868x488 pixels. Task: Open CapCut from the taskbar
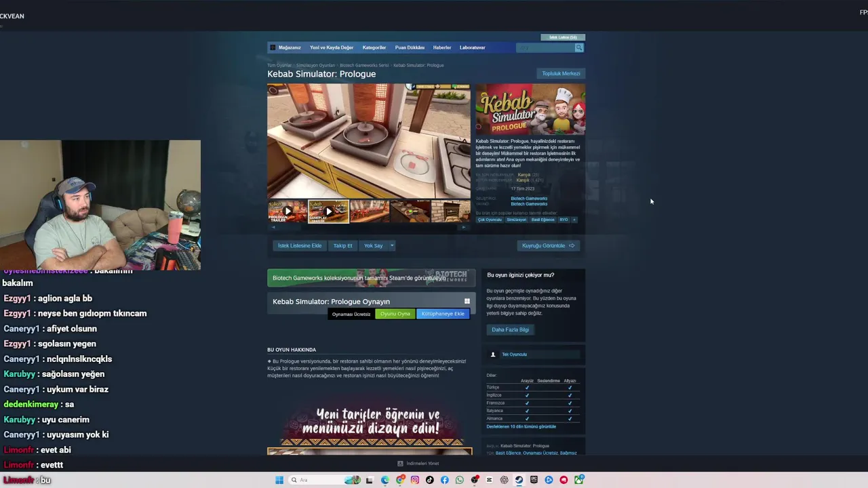pos(489,480)
